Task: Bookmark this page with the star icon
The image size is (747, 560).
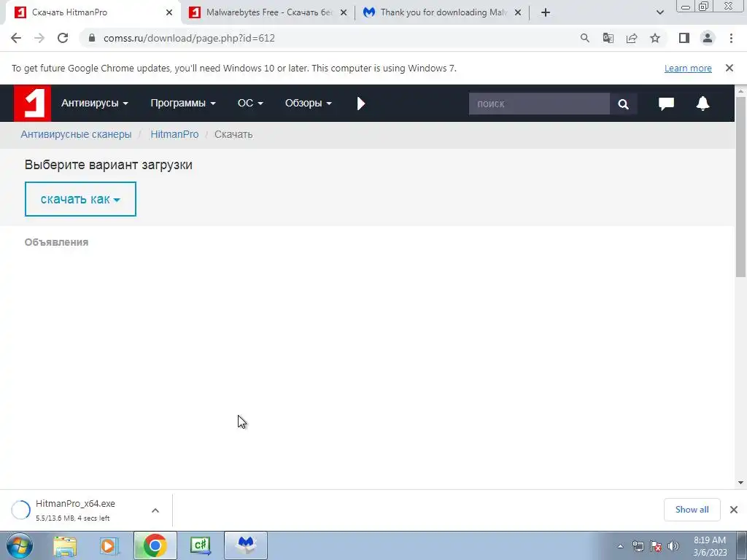Action: tap(655, 38)
